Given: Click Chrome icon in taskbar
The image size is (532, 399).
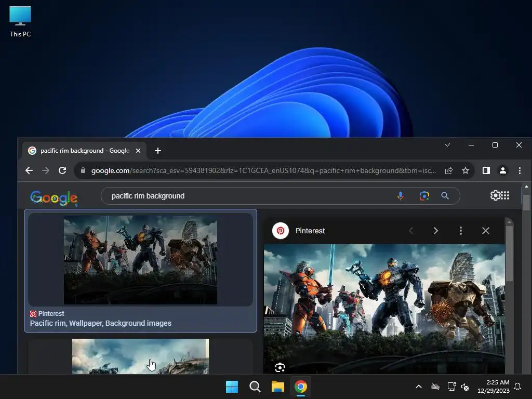Looking at the screenshot, I should [x=301, y=387].
